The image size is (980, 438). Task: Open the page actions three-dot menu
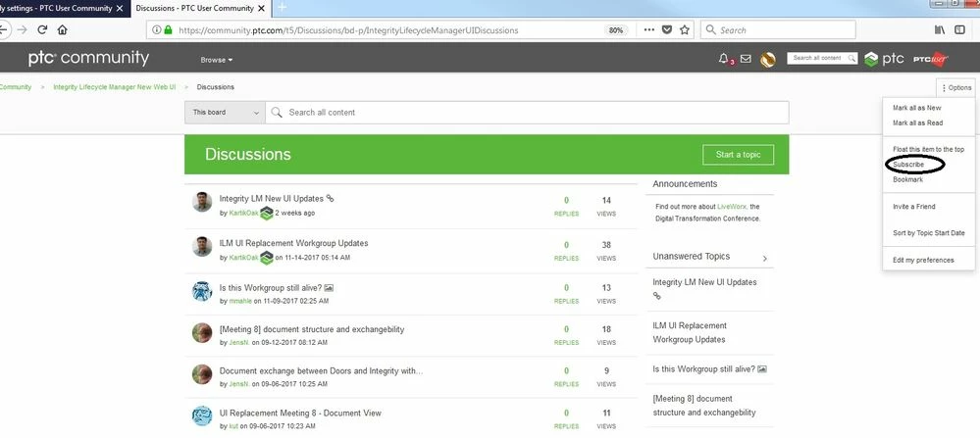(x=649, y=30)
